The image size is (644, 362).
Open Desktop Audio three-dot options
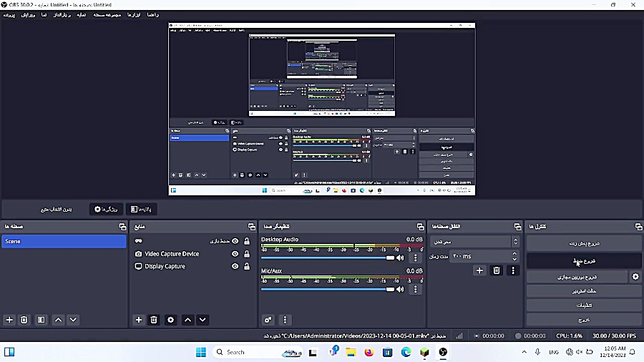415,258
